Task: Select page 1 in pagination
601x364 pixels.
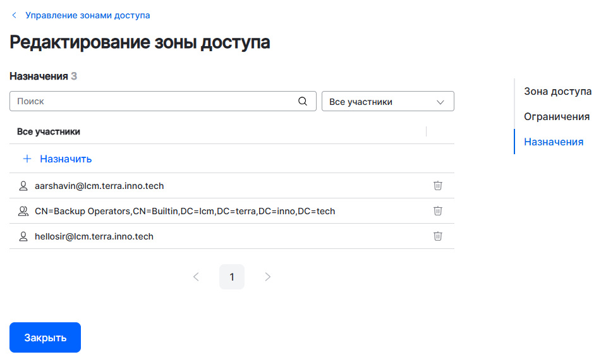Action: tap(232, 277)
